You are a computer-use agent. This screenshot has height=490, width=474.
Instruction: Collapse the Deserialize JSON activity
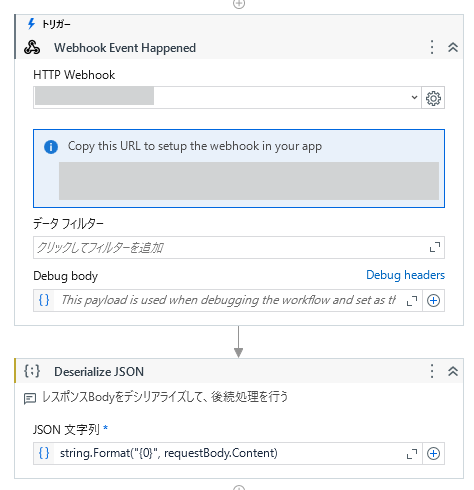tap(453, 371)
